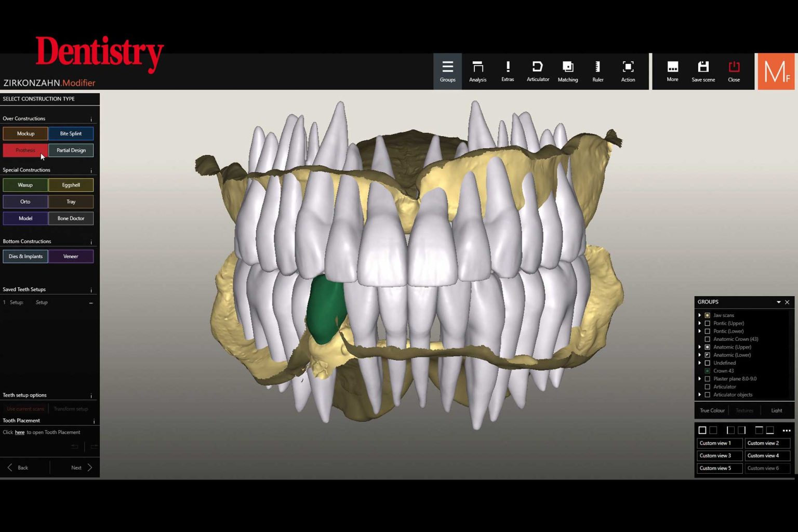Click here to open Tooth Placement
The width and height of the screenshot is (798, 532).
pos(19,432)
